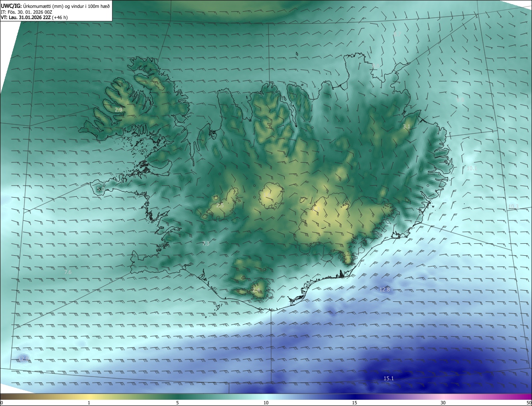Screen dimensions: 532x406
Task: Click the 1 tick on the color legend
Action: (x=89, y=403)
